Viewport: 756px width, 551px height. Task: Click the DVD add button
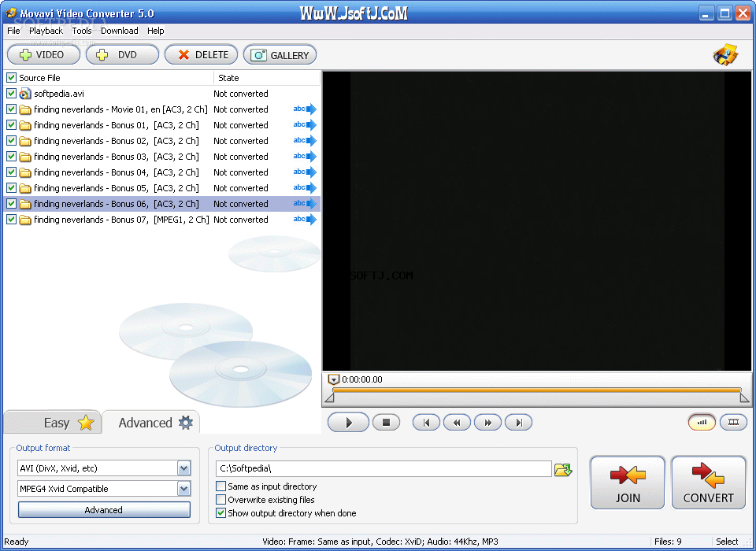[123, 54]
